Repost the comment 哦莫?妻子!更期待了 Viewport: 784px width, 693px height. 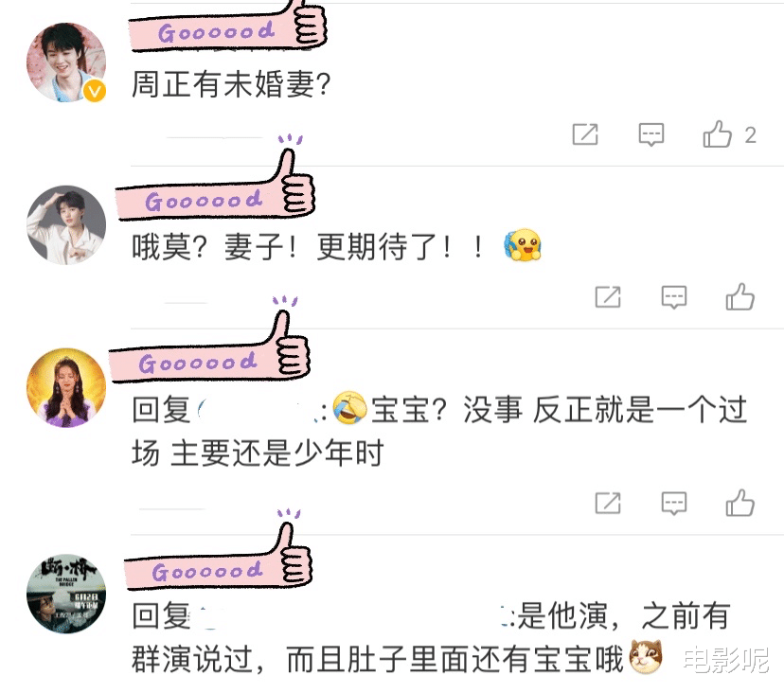point(608,297)
